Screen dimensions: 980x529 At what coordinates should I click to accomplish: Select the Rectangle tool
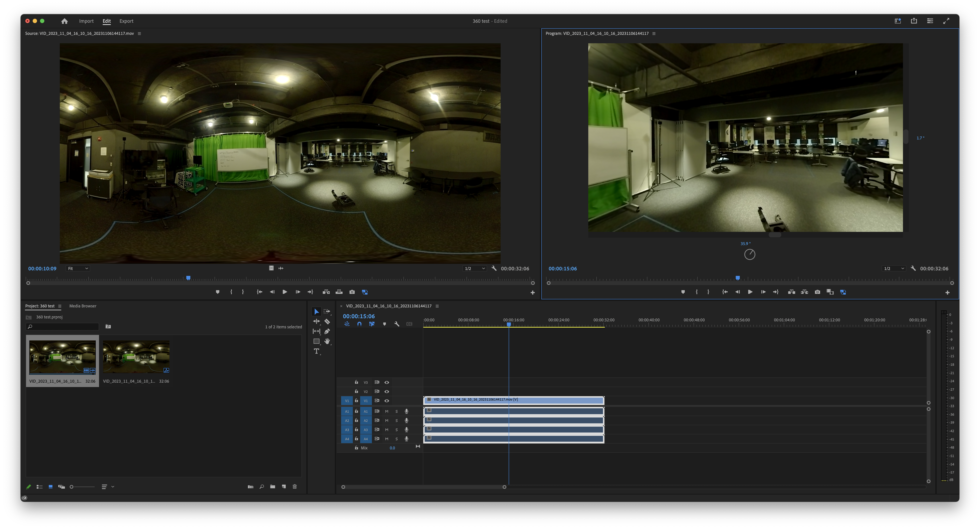316,341
